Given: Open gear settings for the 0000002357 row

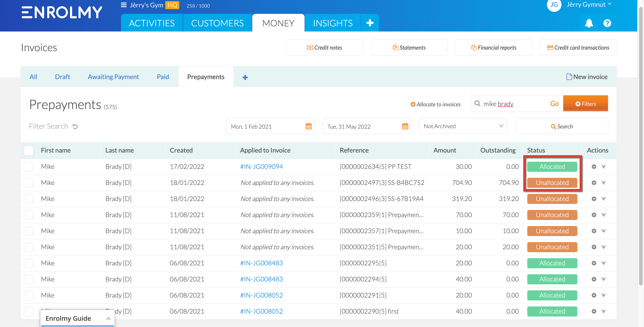Looking at the screenshot, I should [x=594, y=231].
